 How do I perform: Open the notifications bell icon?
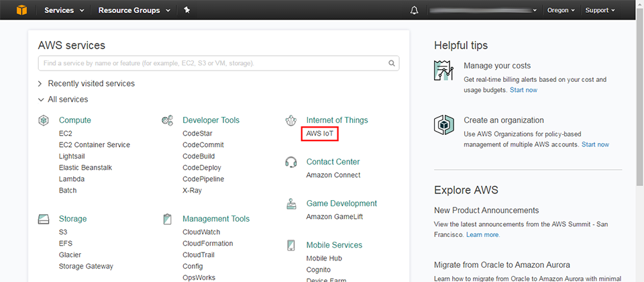414,10
